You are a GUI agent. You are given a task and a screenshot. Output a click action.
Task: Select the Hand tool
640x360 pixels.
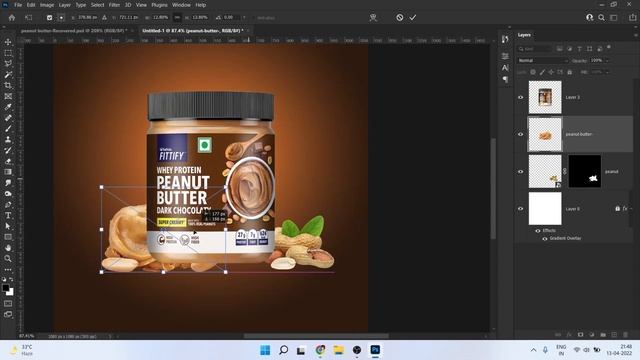click(x=8, y=248)
